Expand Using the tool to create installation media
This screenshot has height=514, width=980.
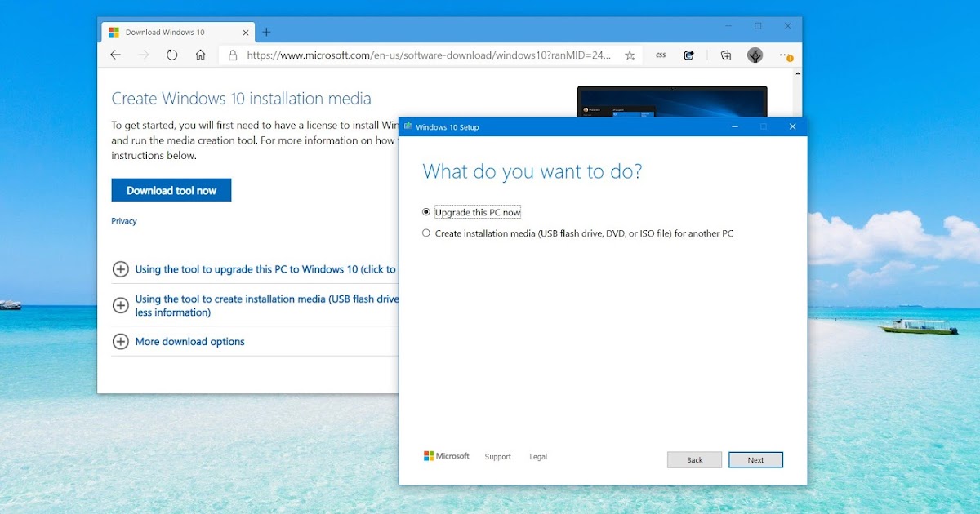[254, 306]
